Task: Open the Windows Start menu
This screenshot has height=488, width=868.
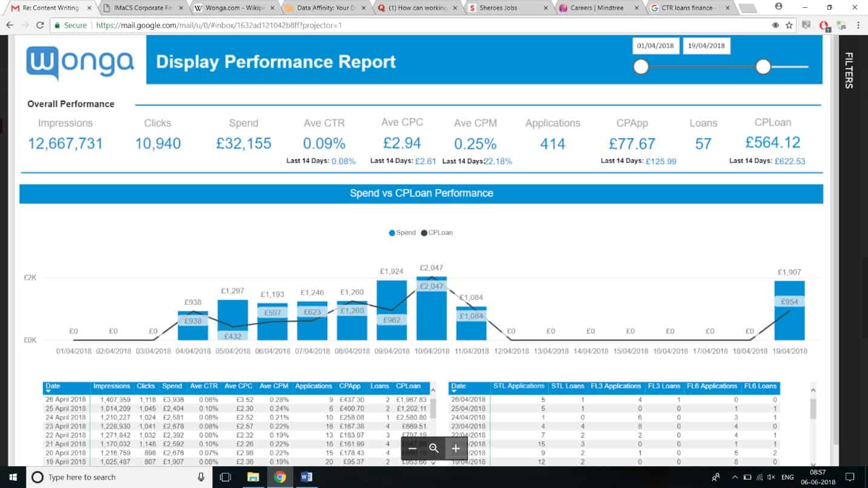Action: 13,477
